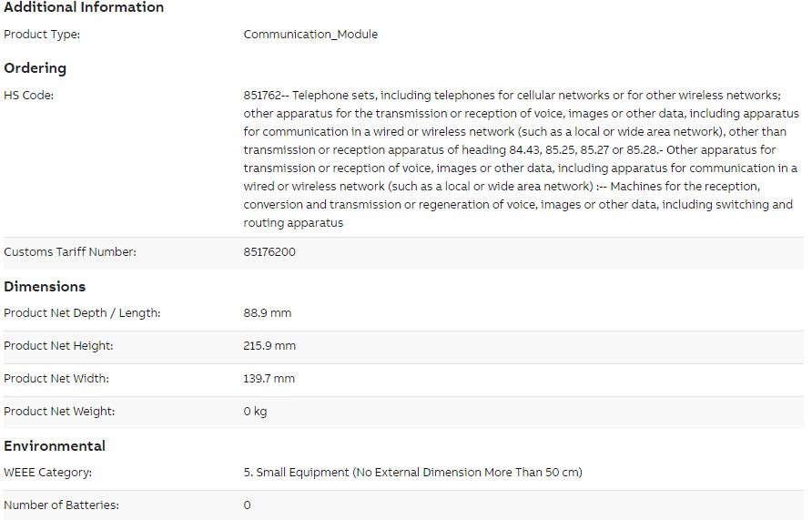Select the WEEE Category label
The width and height of the screenshot is (812, 520).
point(47,473)
